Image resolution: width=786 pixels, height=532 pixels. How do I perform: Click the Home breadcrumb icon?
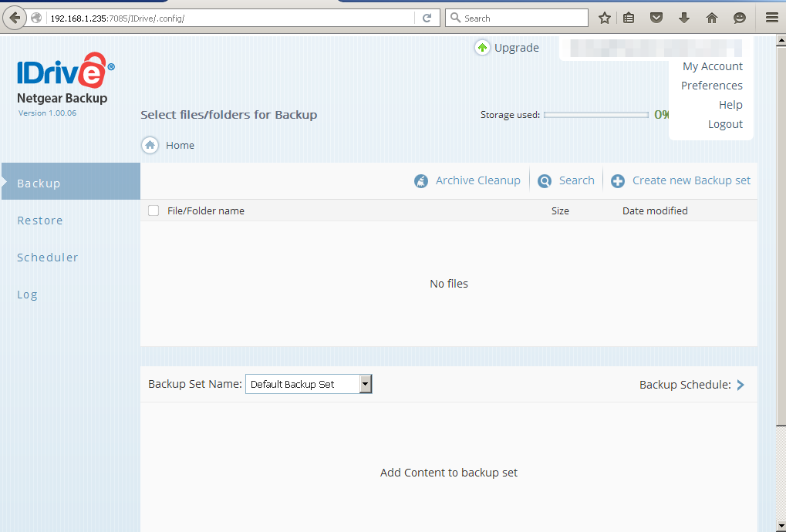[x=150, y=145]
